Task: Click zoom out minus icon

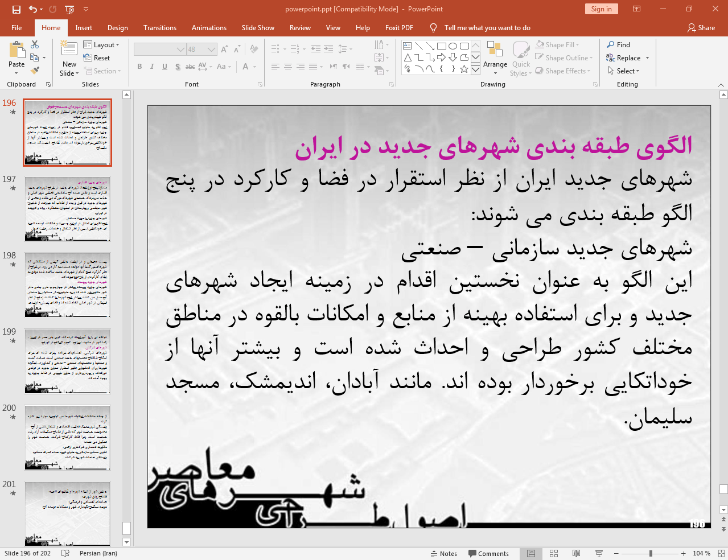Action: point(616,553)
